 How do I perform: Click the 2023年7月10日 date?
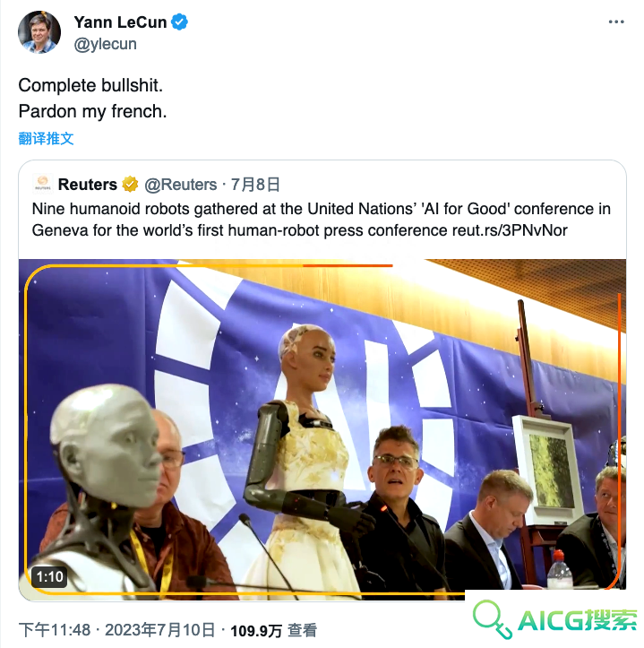[x=159, y=630]
